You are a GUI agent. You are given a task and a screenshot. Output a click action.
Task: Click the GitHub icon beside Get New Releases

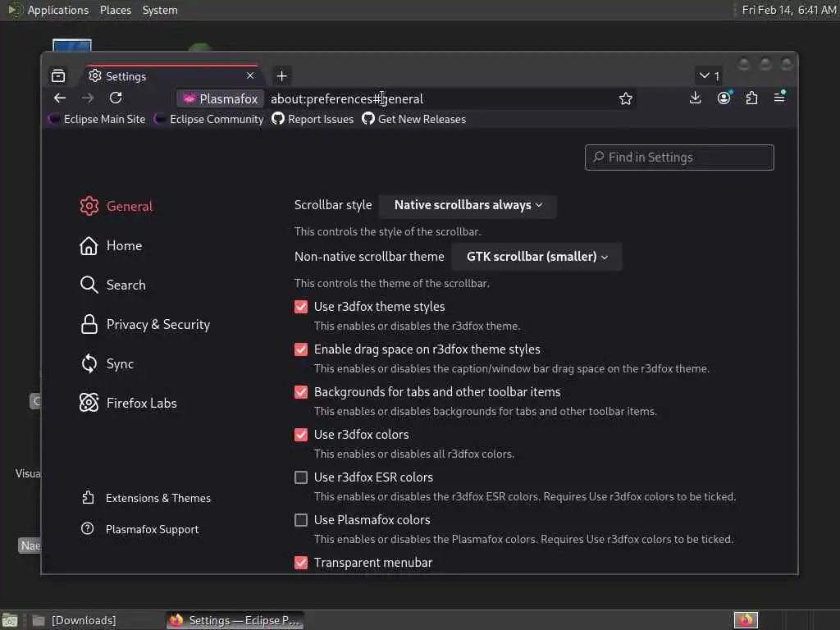pyautogui.click(x=368, y=118)
